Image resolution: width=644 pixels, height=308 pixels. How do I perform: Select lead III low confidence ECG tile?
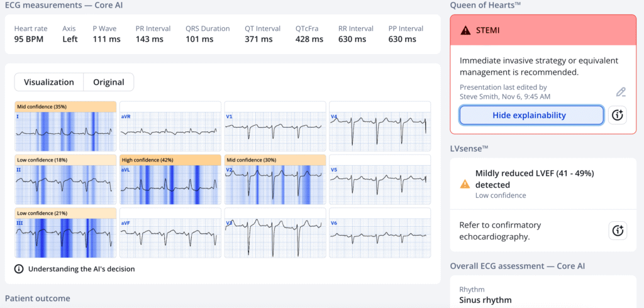tap(65, 233)
